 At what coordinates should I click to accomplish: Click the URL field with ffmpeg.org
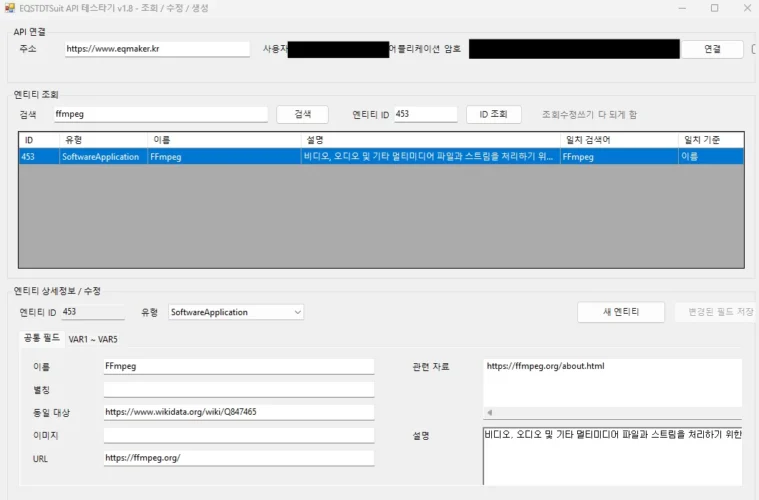click(x=239, y=458)
